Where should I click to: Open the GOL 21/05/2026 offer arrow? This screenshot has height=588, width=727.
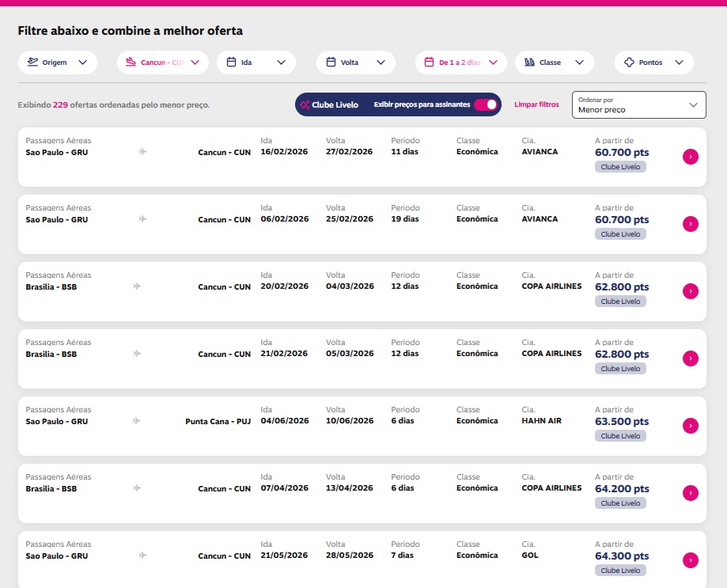pos(690,560)
